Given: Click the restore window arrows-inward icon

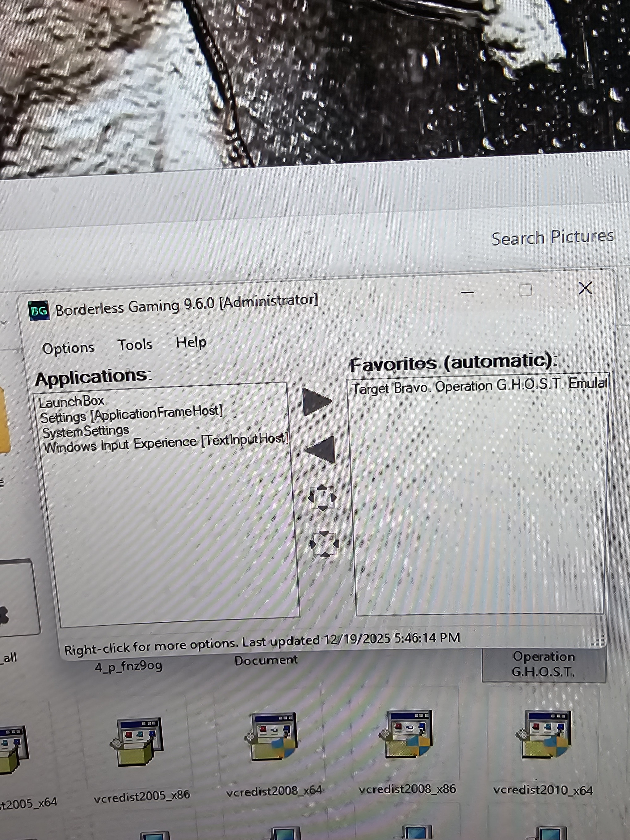Looking at the screenshot, I should [x=324, y=544].
